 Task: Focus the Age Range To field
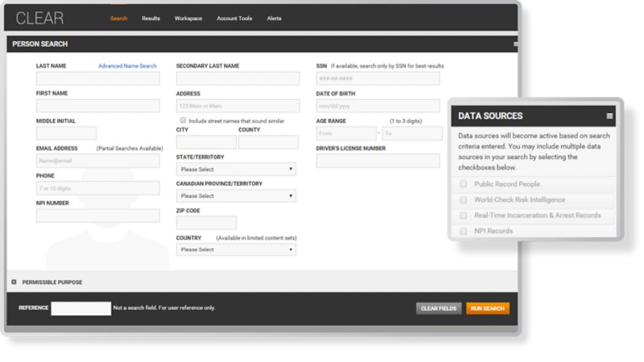413,133
